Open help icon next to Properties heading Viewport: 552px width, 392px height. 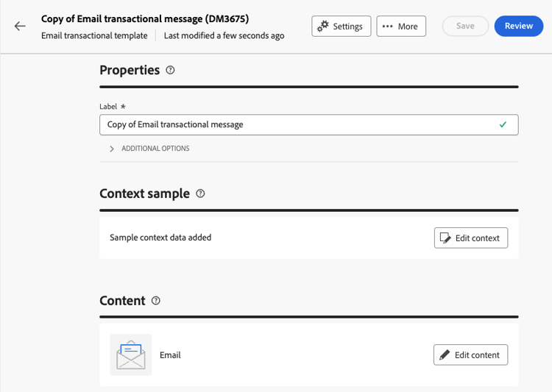click(170, 70)
